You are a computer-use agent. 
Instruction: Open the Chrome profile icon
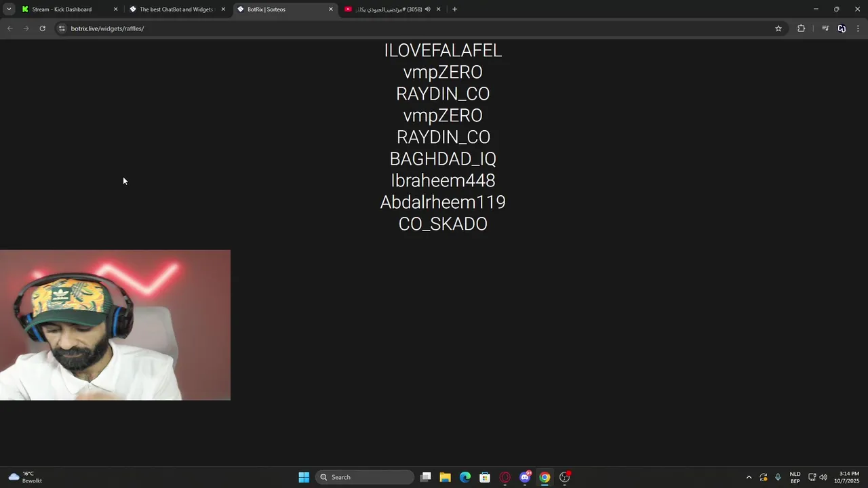pyautogui.click(x=842, y=28)
